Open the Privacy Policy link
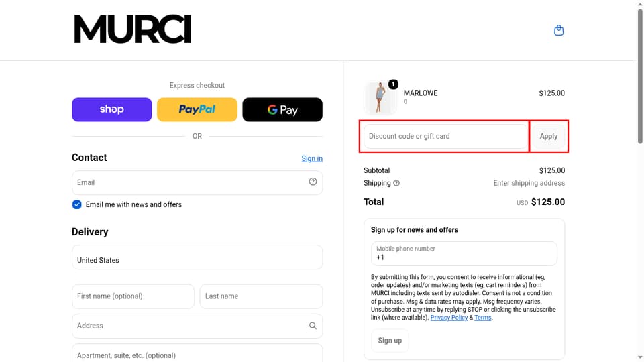Viewport: 644px width, 362px height. 449,318
